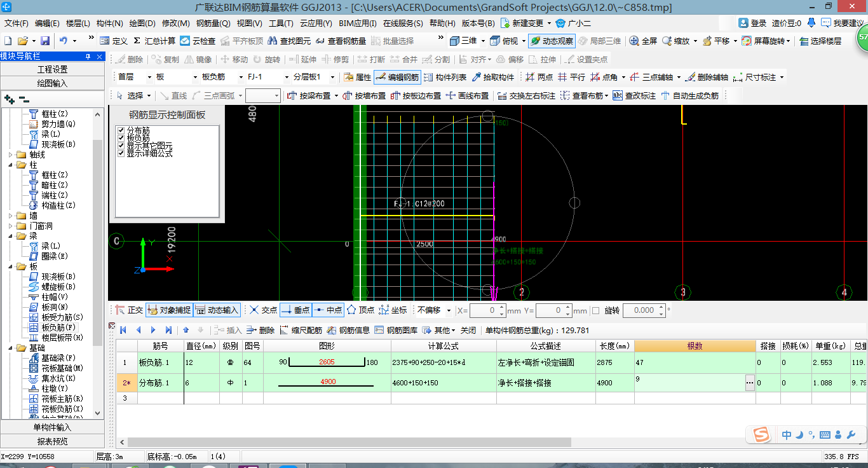
Task: Click the 根数 cell ellipsis button
Action: [750, 383]
